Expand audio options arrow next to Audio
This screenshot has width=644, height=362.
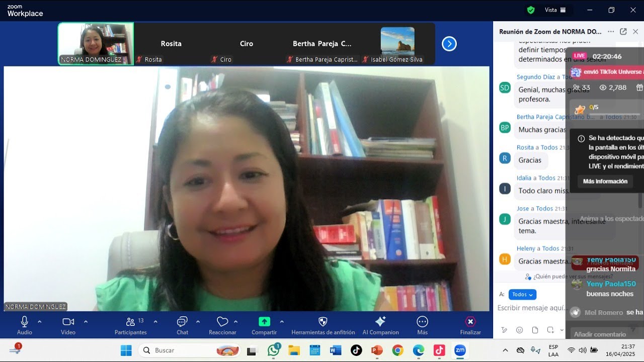[40, 322]
